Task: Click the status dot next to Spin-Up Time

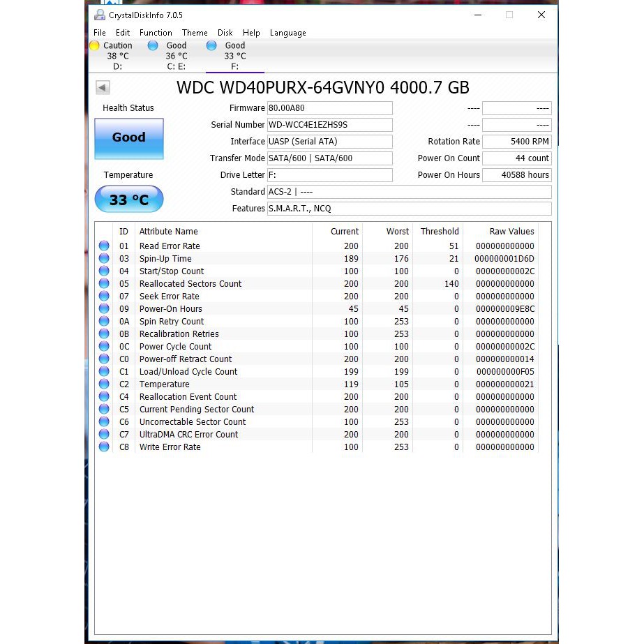Action: click(x=103, y=258)
